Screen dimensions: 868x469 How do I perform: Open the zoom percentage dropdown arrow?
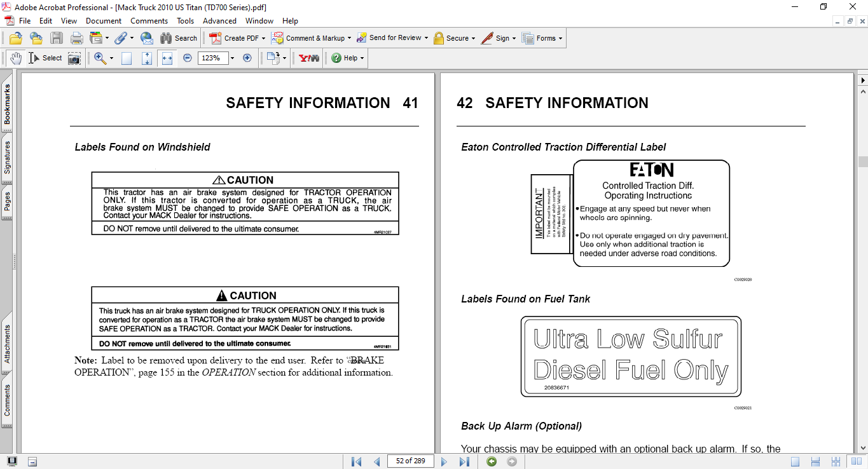(x=232, y=58)
